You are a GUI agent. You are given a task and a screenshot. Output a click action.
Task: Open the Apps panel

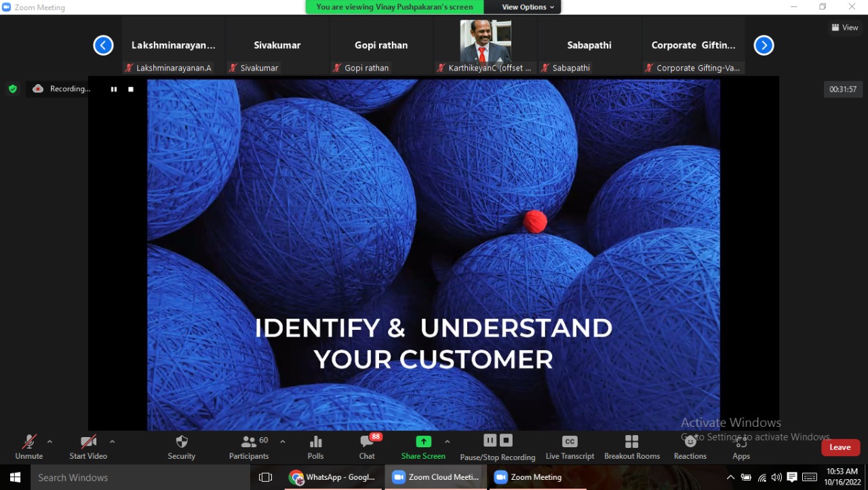point(741,447)
